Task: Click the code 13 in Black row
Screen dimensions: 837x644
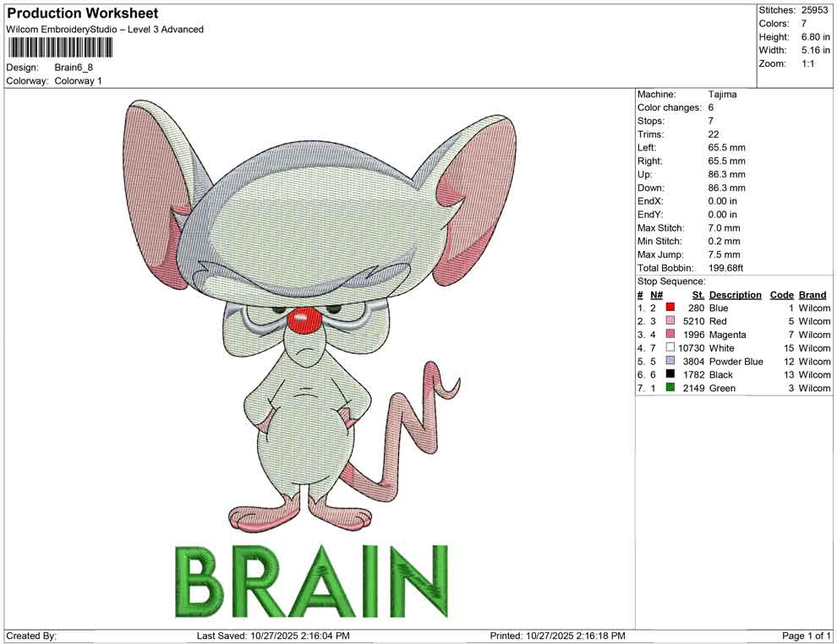Action: pyautogui.click(x=789, y=374)
